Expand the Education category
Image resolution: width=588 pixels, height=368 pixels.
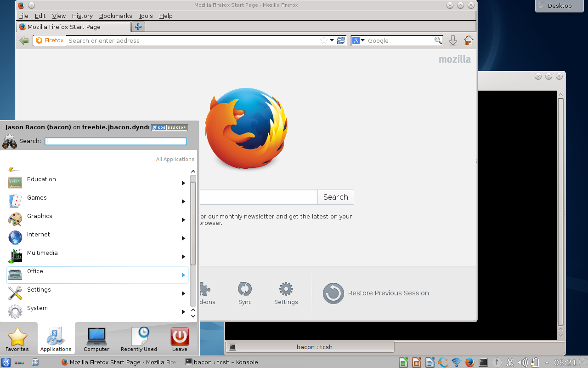97,183
